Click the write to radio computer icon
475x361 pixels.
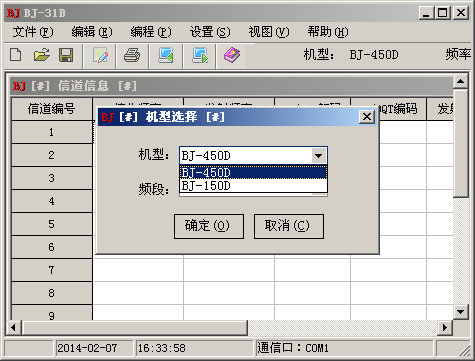[200, 55]
